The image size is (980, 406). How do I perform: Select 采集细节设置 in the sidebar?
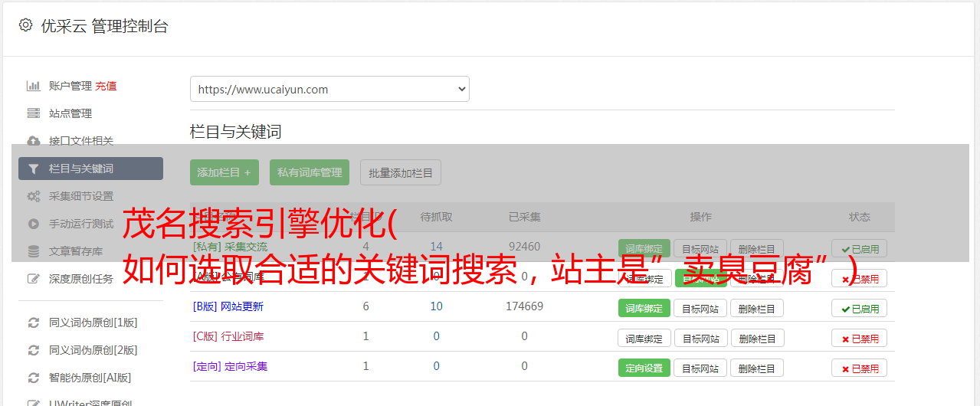[81, 196]
